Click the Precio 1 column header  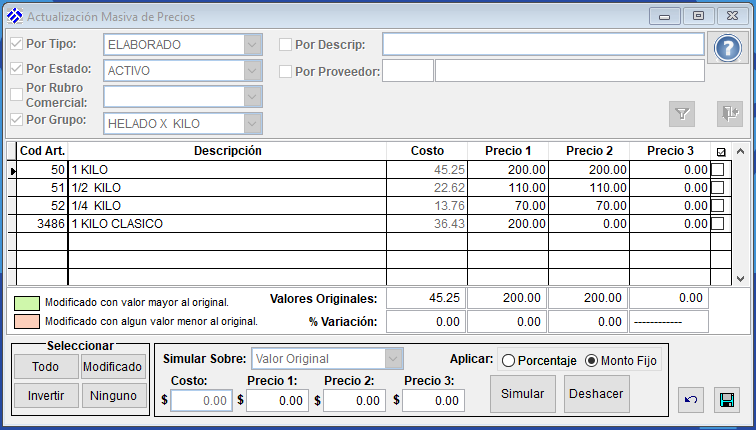pos(508,151)
